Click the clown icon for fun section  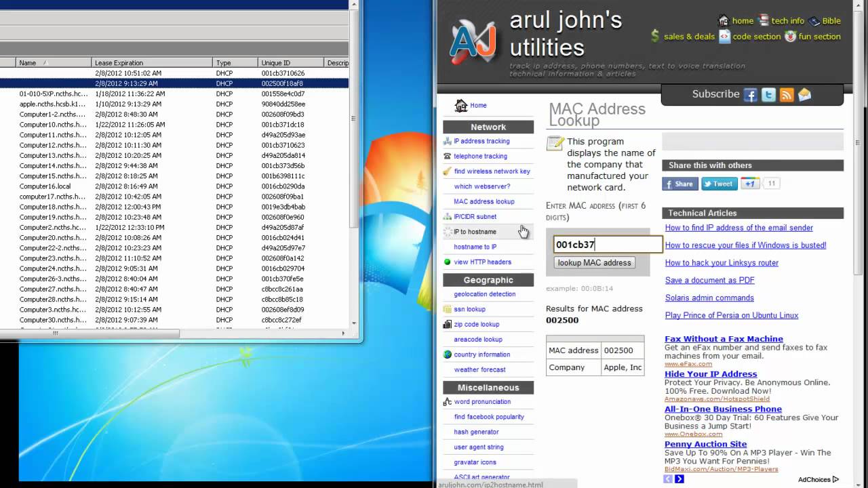790,36
